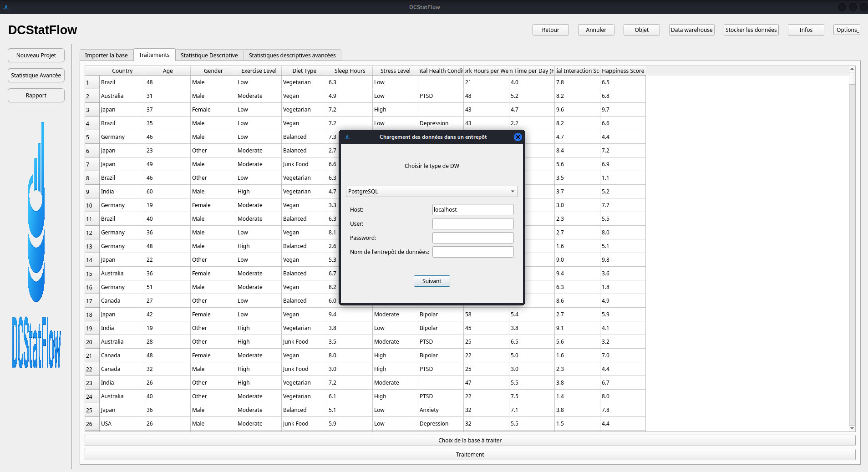Click the Host input field
The image size is (868, 472).
(x=472, y=210)
